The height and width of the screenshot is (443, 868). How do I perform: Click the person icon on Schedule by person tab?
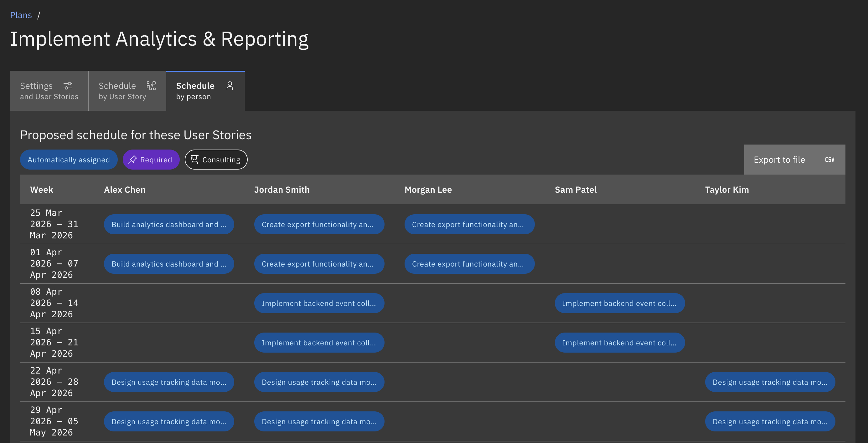[x=230, y=86]
